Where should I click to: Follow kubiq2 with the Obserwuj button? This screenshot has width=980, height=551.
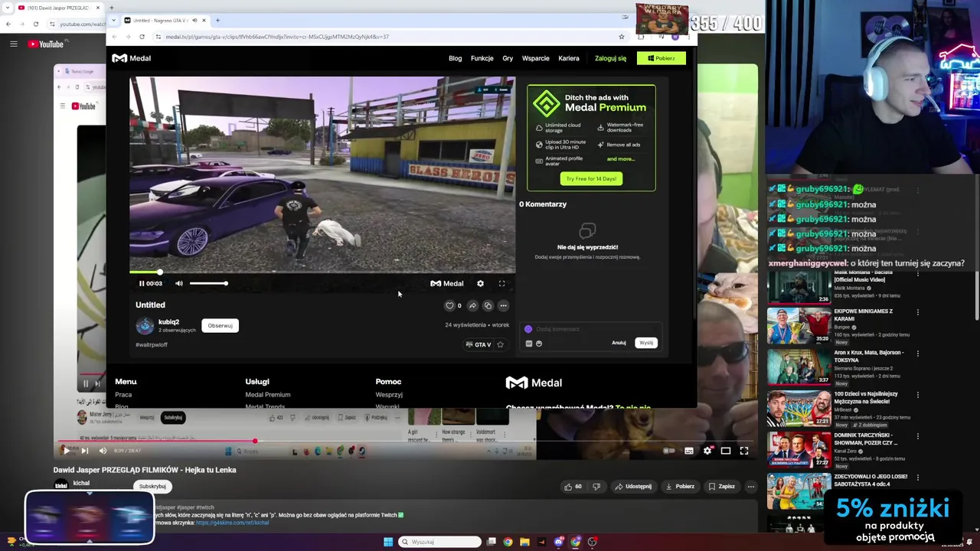pyautogui.click(x=220, y=325)
